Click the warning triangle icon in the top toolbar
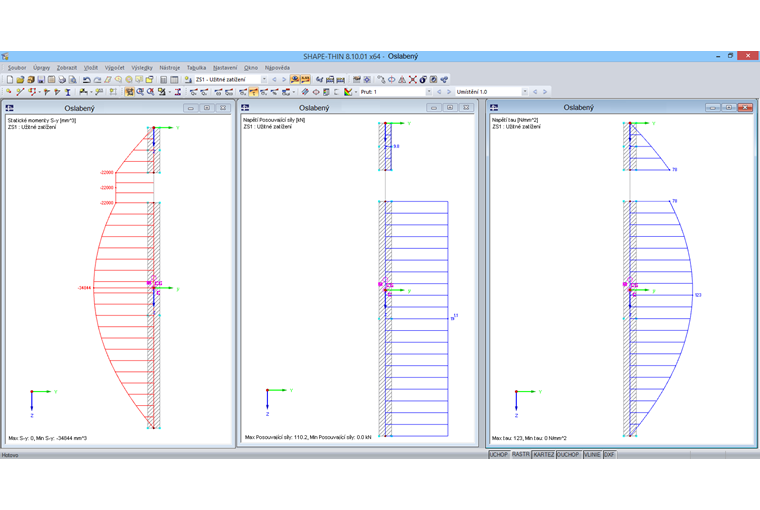This screenshot has width=760, height=510. point(402,80)
